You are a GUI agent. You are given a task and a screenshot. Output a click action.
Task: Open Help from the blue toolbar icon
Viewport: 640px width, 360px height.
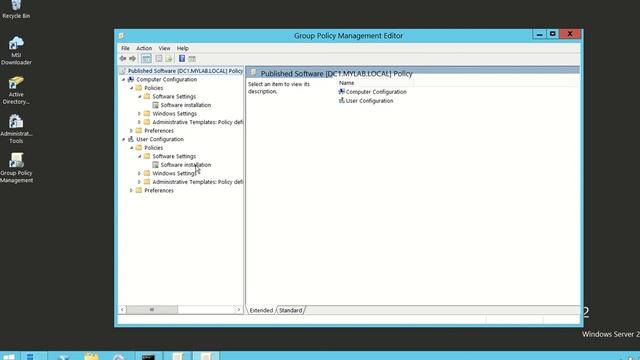(182, 59)
